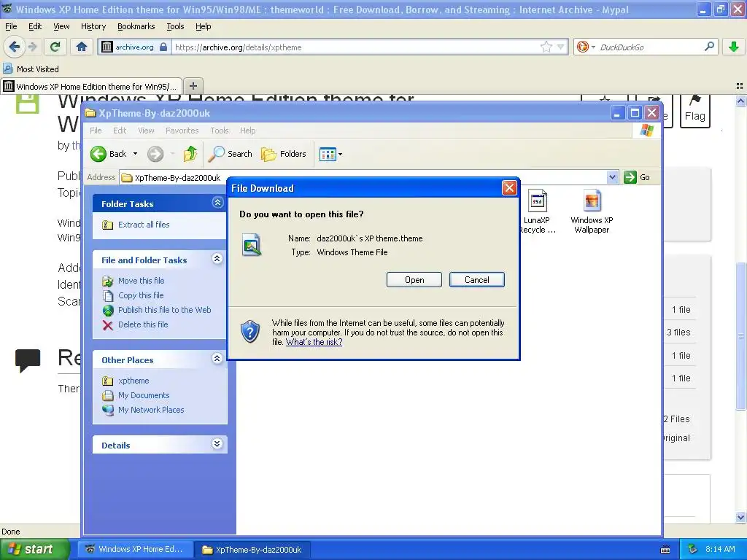Open the Back history dropdown arrow
The image size is (747, 560).
[x=135, y=154]
